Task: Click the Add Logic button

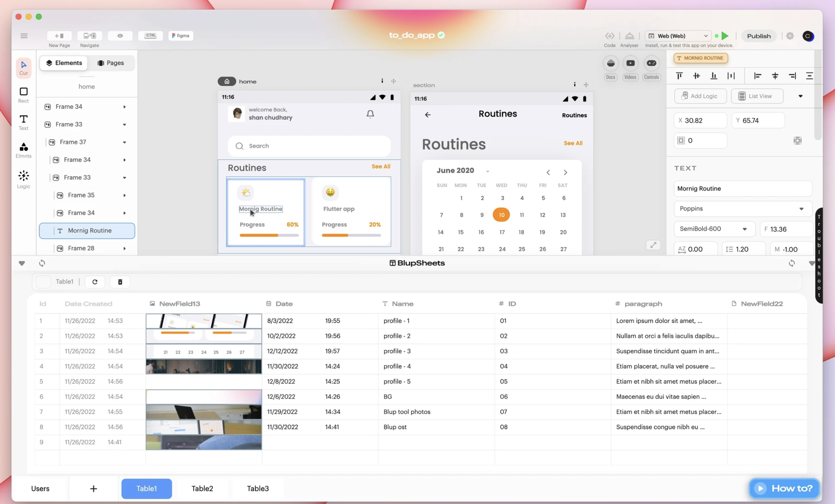Action: [700, 96]
